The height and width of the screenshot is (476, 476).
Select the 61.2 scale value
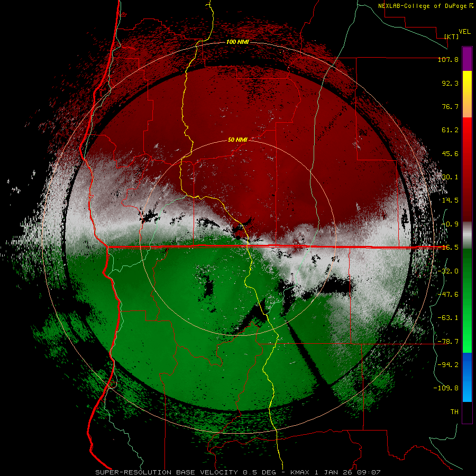(x=450, y=130)
